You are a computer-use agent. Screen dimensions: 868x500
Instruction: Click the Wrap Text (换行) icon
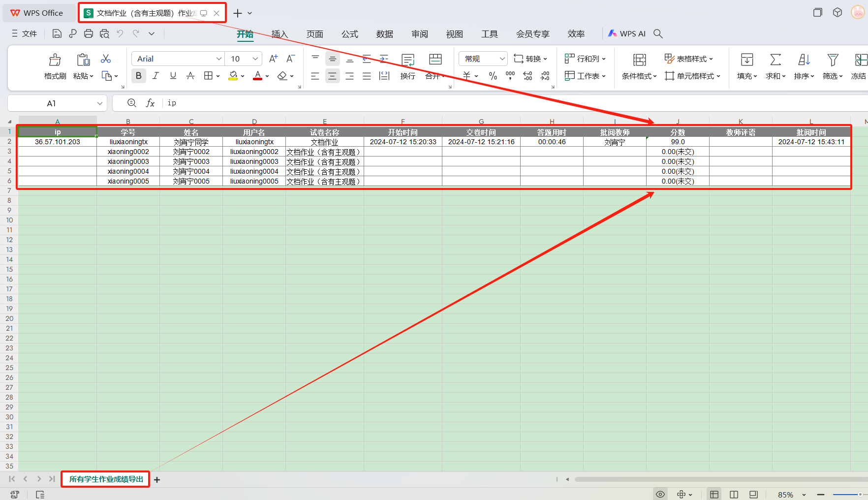[407, 61]
